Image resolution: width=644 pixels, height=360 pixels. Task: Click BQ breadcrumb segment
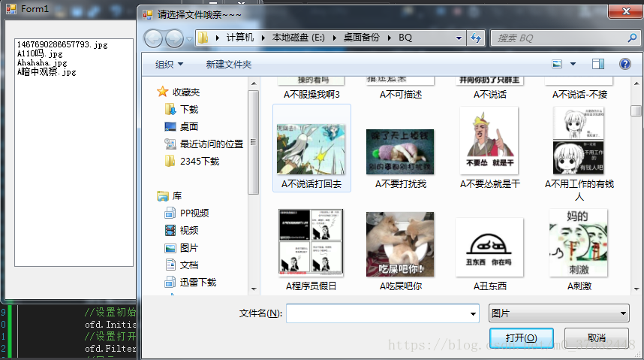[x=405, y=38]
